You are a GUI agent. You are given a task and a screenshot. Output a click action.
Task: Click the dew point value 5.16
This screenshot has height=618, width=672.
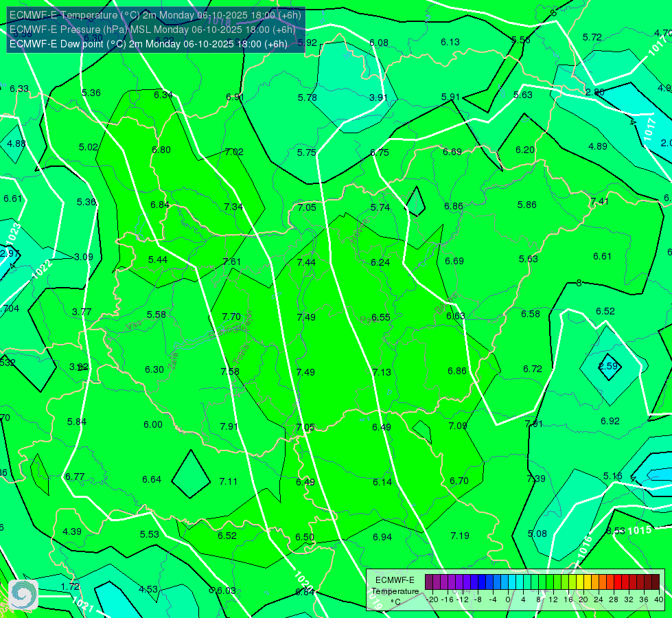(x=613, y=476)
